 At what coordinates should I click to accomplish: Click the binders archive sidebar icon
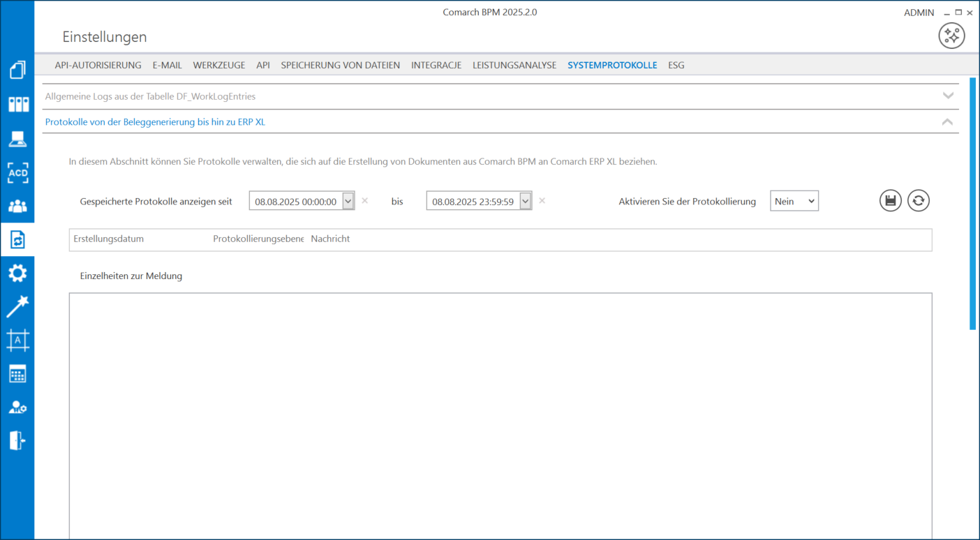pos(17,105)
